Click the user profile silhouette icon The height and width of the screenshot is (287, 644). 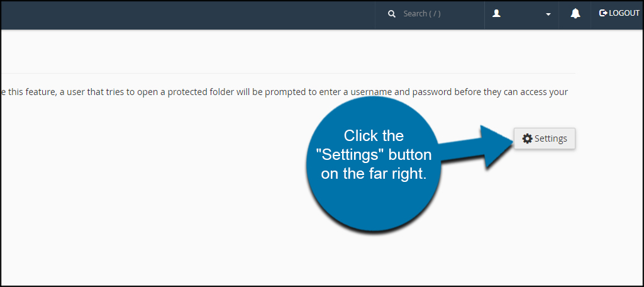pyautogui.click(x=497, y=14)
